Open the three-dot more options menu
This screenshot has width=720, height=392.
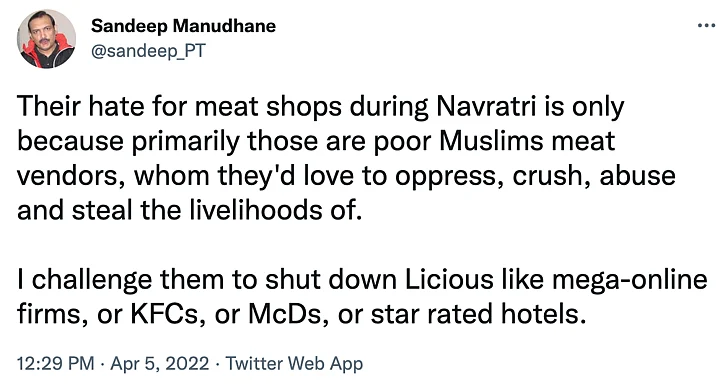(x=706, y=25)
